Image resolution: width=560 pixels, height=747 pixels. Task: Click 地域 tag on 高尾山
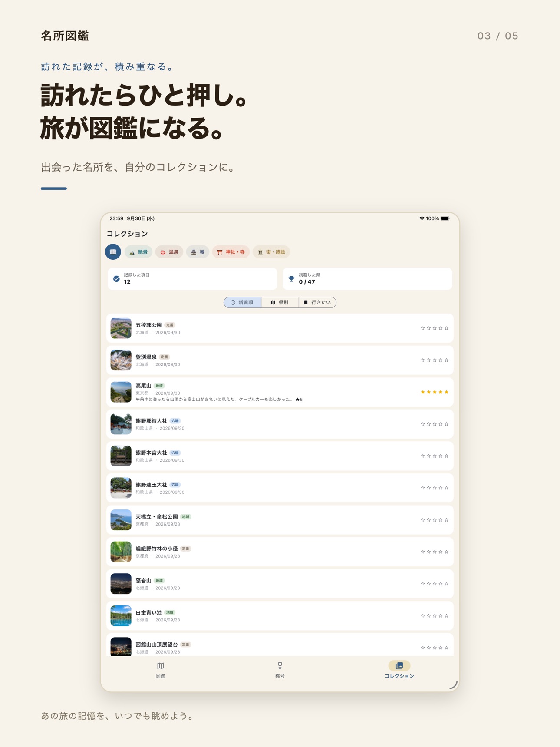click(159, 386)
